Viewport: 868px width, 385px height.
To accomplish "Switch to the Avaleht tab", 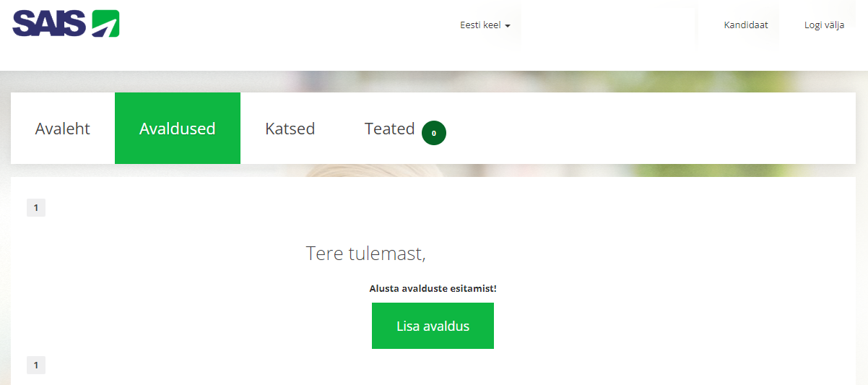I will point(63,129).
